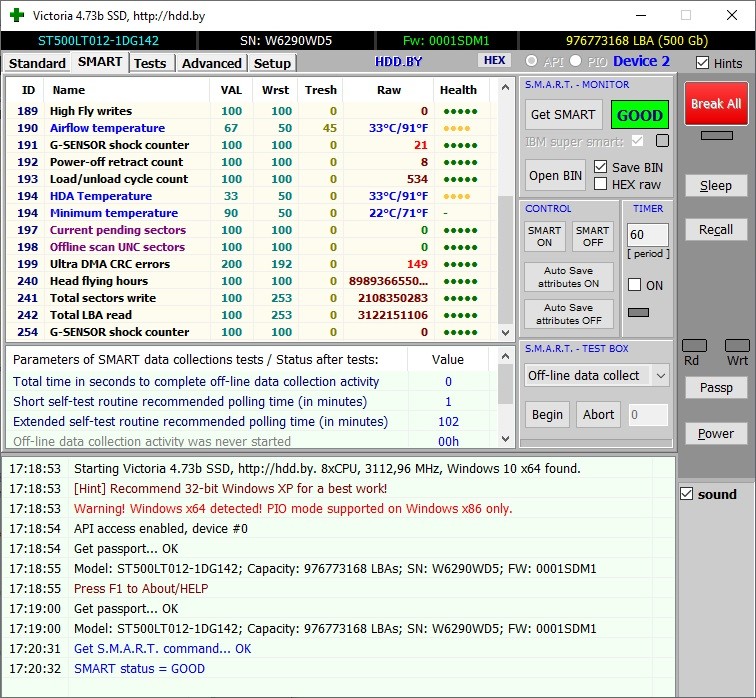Click the SN: W6290WD5 header cell

286,40
